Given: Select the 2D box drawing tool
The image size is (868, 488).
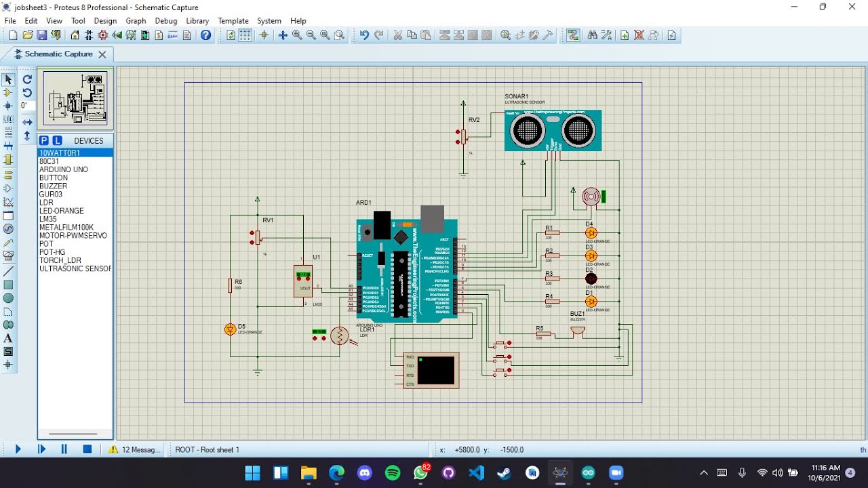Looking at the screenshot, I should tap(8, 285).
